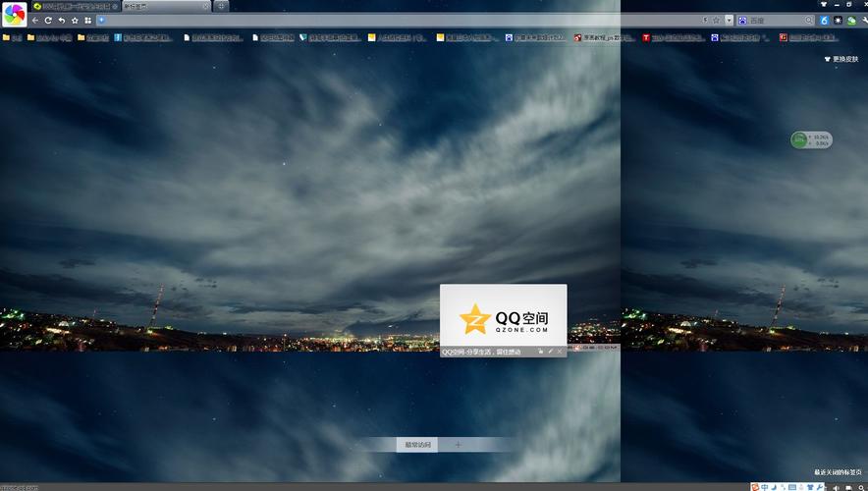The image size is (868, 491).
Task: Close the first tab
Action: 115,7
